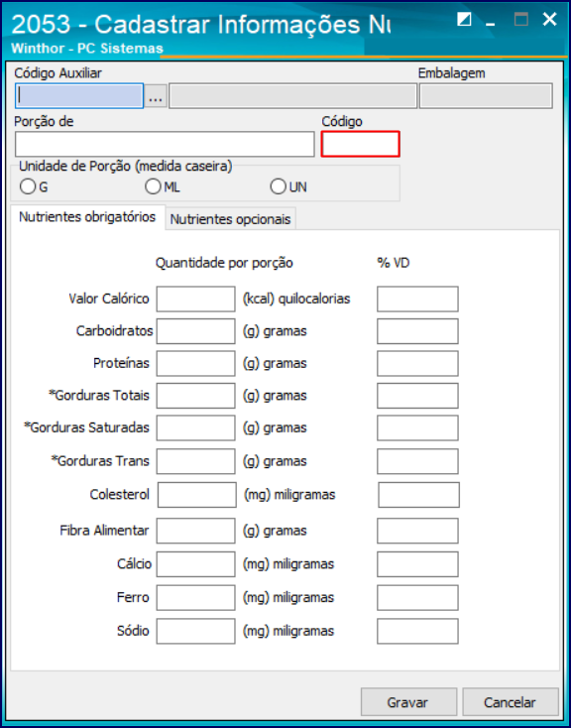
Task: Click Valor Calórico quantity field
Action: click(x=196, y=299)
